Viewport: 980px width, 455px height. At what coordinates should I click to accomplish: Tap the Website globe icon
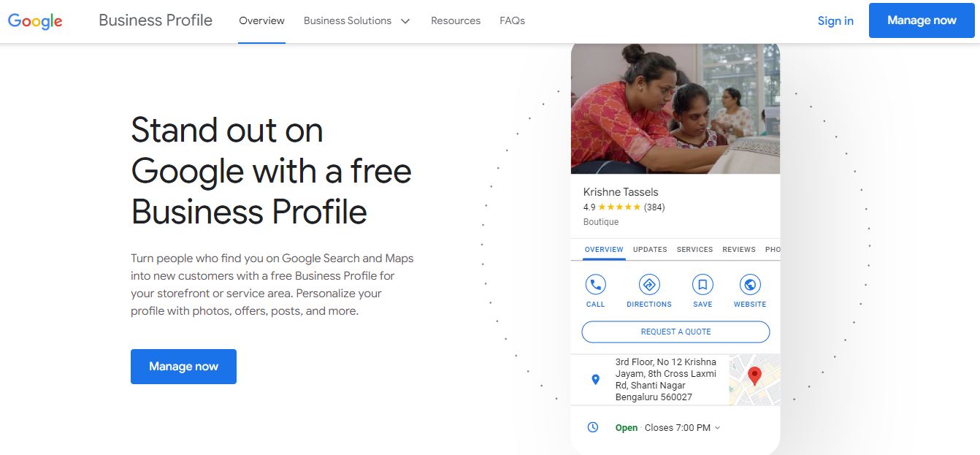pos(750,284)
